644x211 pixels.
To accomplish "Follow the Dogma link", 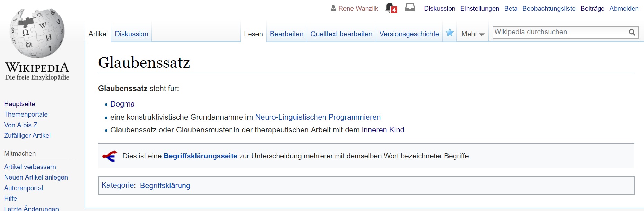I will pyautogui.click(x=122, y=104).
